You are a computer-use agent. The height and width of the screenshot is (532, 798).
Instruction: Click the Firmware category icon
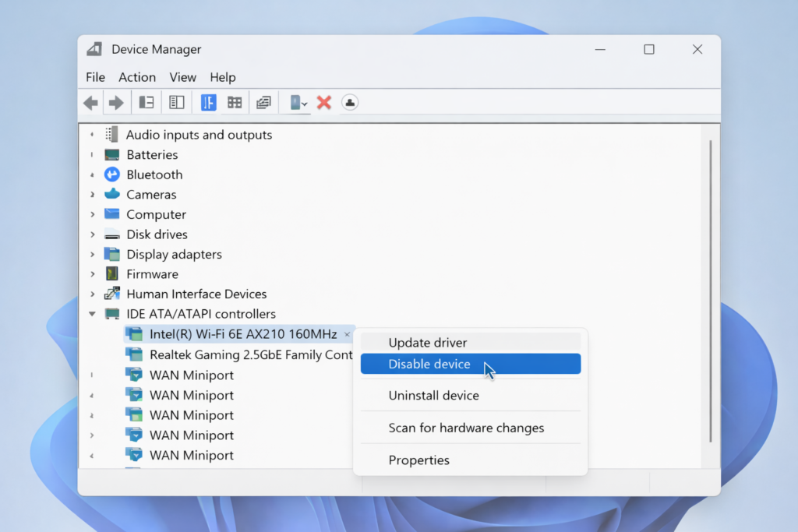pos(112,273)
